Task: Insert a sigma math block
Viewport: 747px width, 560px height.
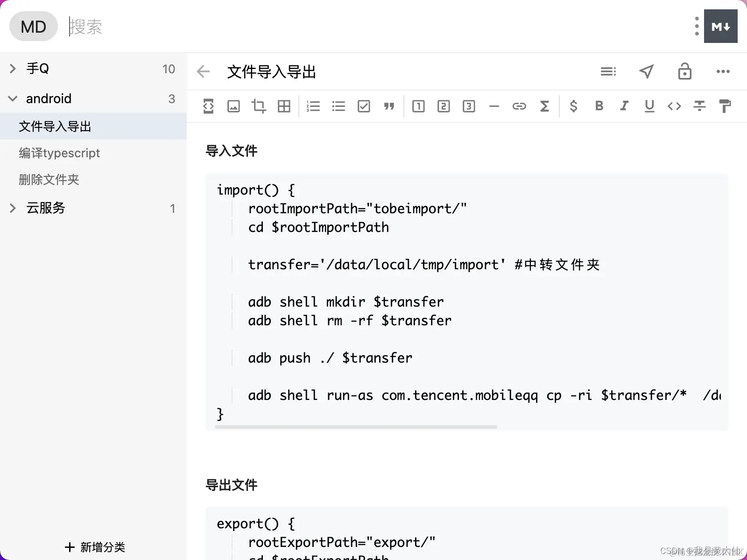Action: click(544, 106)
